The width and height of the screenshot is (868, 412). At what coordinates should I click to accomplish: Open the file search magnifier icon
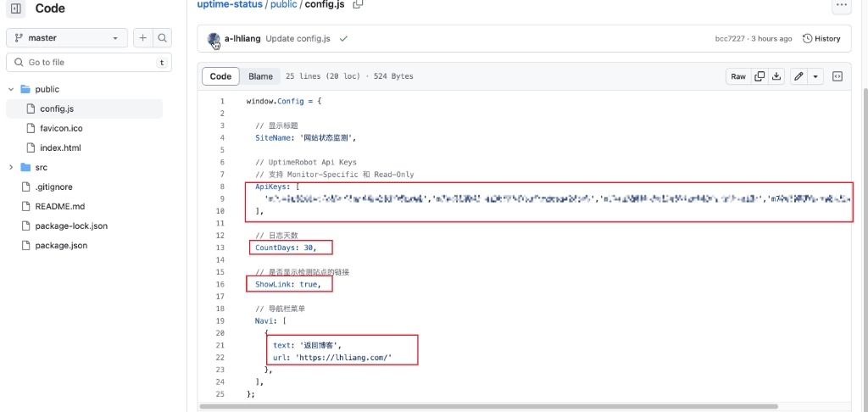(162, 38)
